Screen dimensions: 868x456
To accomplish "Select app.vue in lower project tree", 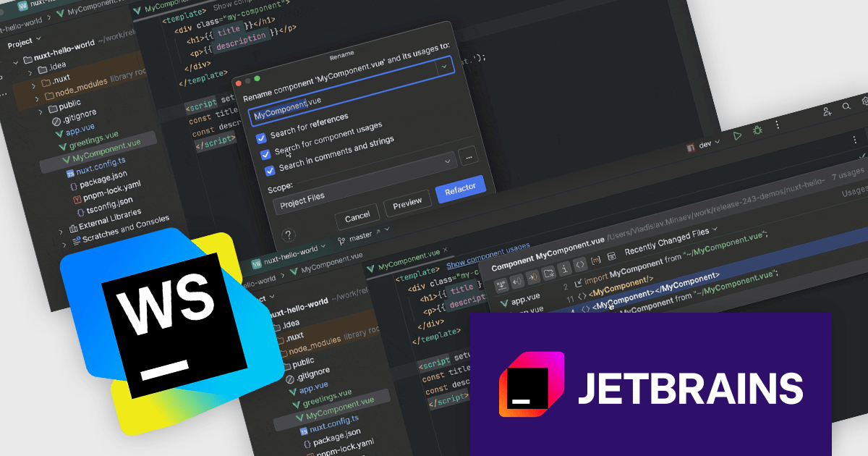I will click(x=309, y=388).
